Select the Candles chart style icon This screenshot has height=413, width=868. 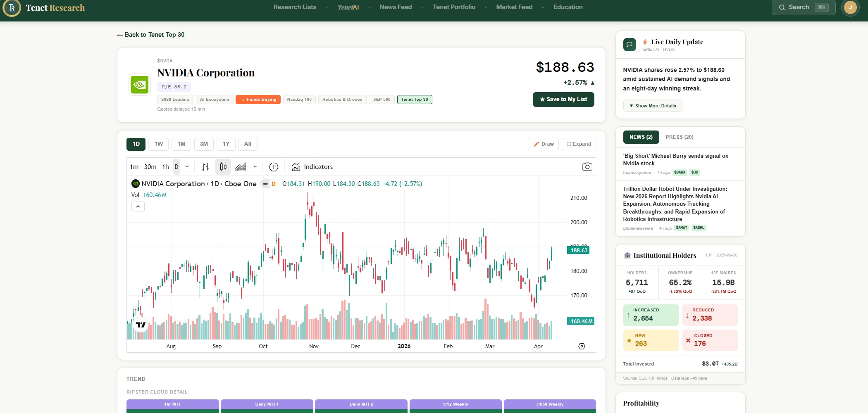coord(223,167)
